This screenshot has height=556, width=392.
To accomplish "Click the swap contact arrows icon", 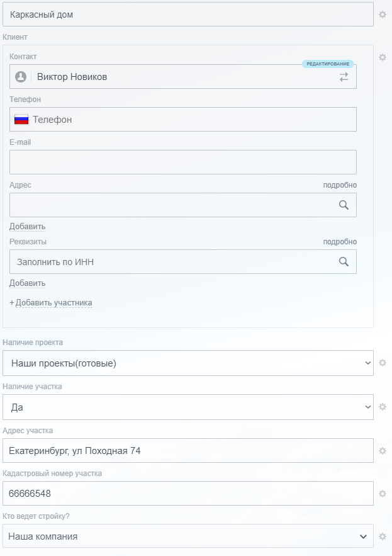I will (344, 77).
